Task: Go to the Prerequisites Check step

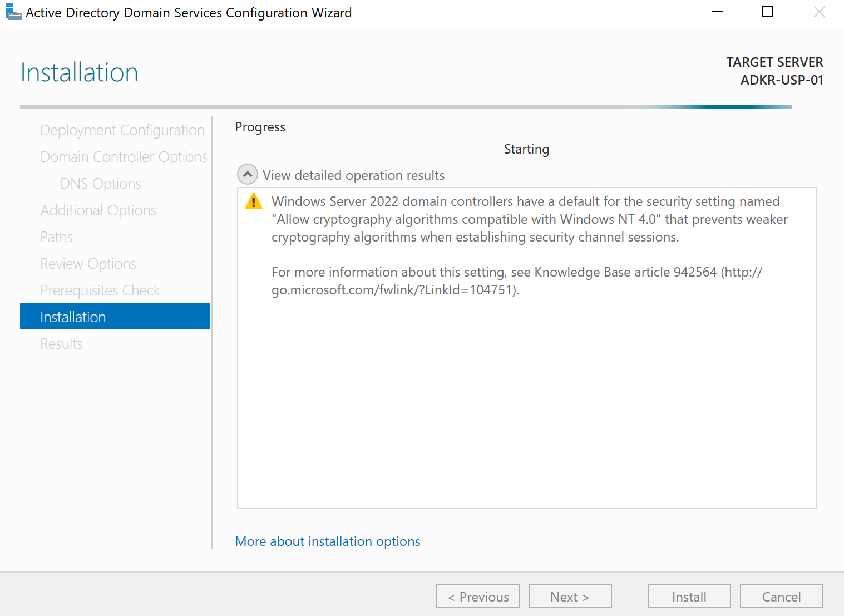Action: (x=100, y=290)
